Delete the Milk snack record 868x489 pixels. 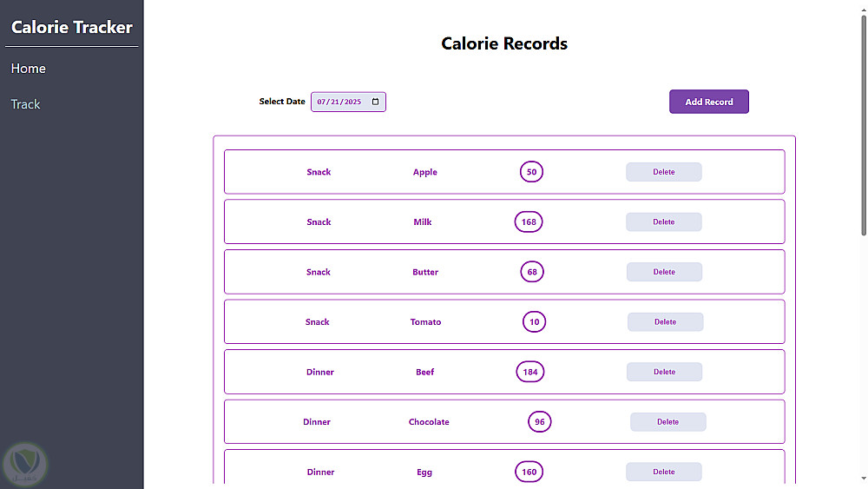tap(663, 222)
